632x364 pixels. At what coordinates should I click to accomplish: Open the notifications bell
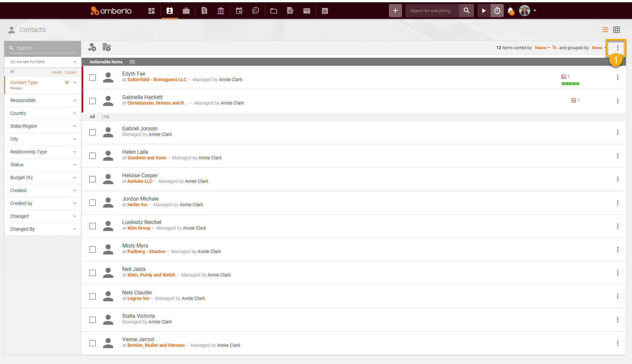point(510,11)
